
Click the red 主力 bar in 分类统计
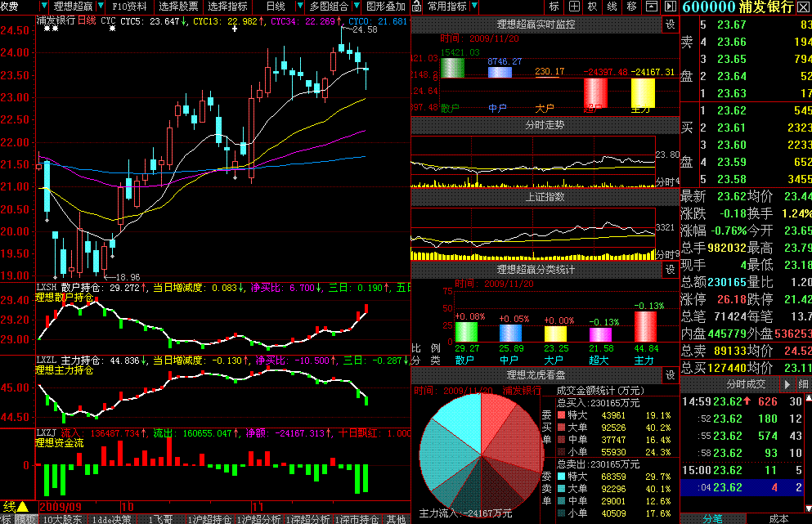click(645, 326)
